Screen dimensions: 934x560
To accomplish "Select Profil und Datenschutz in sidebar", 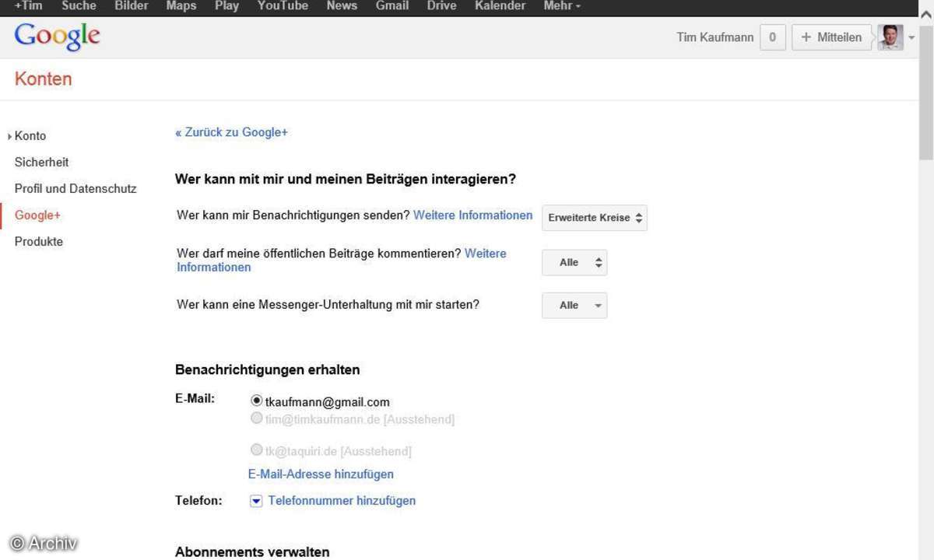I will click(75, 188).
